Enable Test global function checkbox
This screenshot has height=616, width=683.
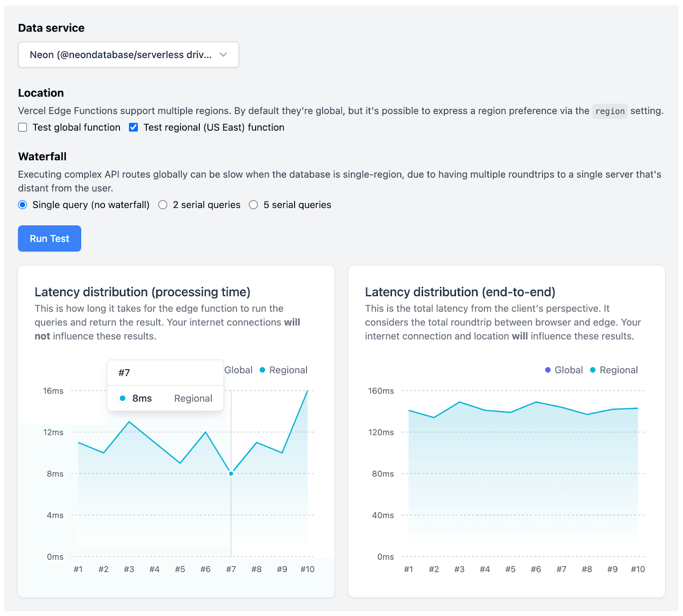pyautogui.click(x=23, y=127)
